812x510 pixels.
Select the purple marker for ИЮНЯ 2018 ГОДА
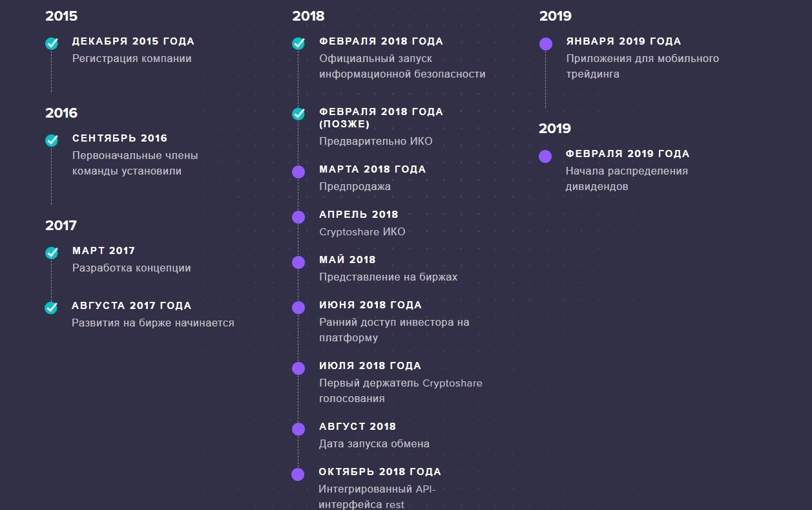coord(298,308)
